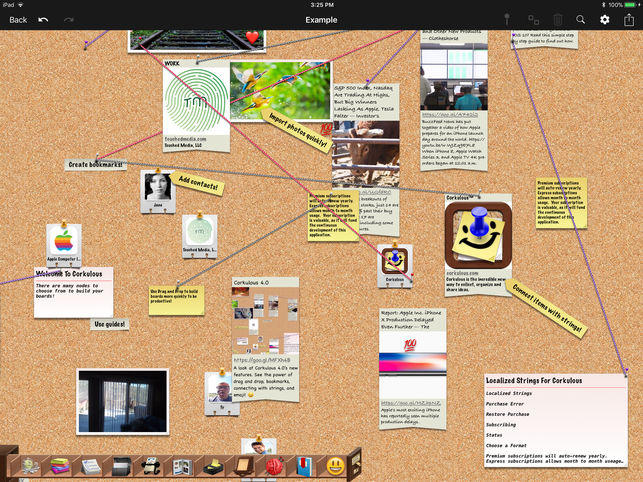The width and height of the screenshot is (643, 482).
Task: Tap the 3:25 PM clock in status bar
Action: click(322, 5)
